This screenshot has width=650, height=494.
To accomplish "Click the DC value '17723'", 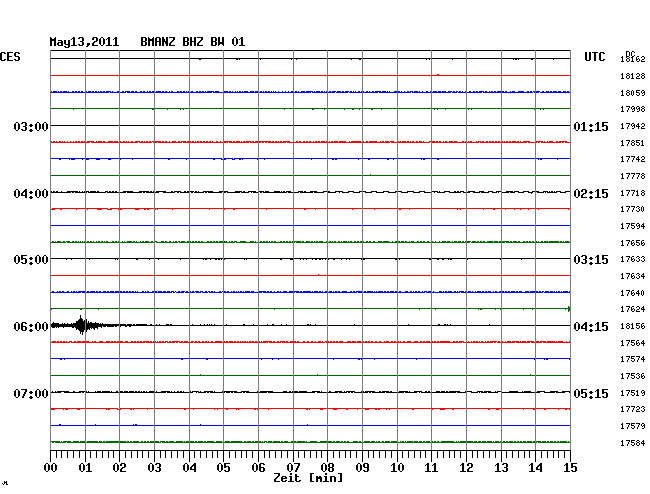I will tap(633, 409).
